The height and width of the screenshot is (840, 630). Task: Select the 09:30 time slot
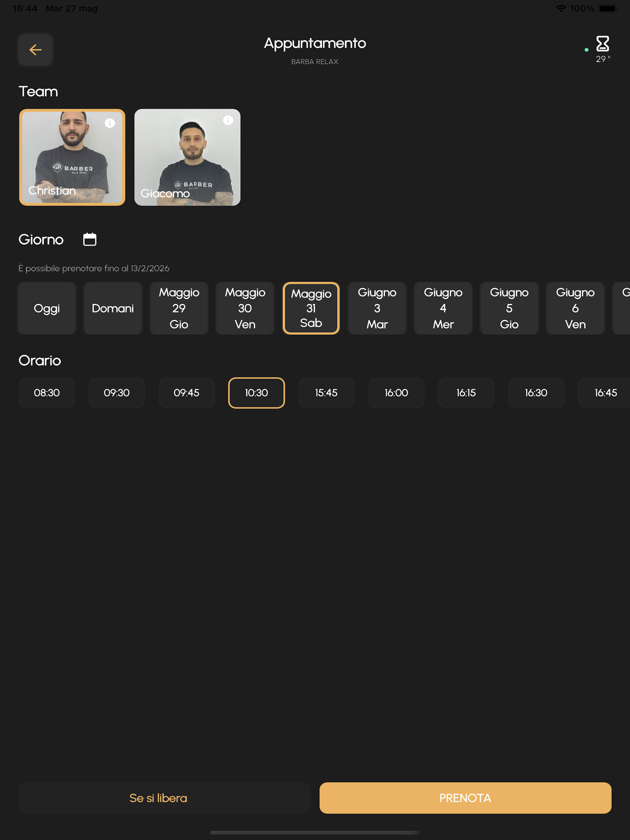tap(117, 393)
